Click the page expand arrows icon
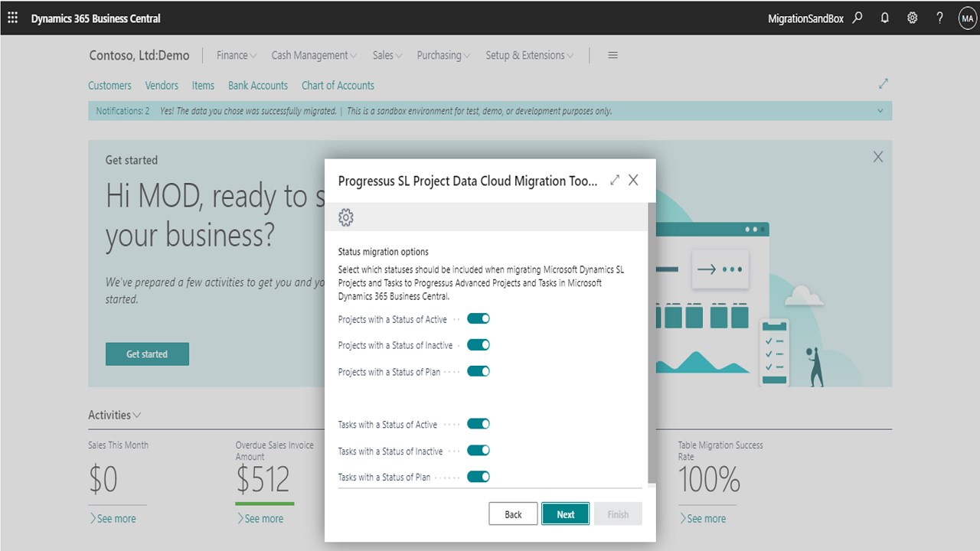This screenshot has height=551, width=980. [x=884, y=83]
